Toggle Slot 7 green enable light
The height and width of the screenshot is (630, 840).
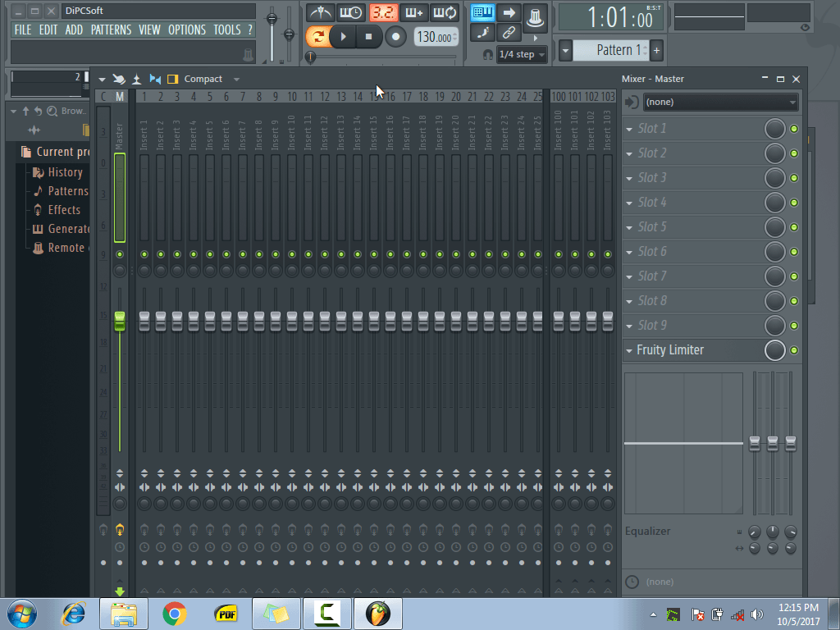tap(794, 276)
